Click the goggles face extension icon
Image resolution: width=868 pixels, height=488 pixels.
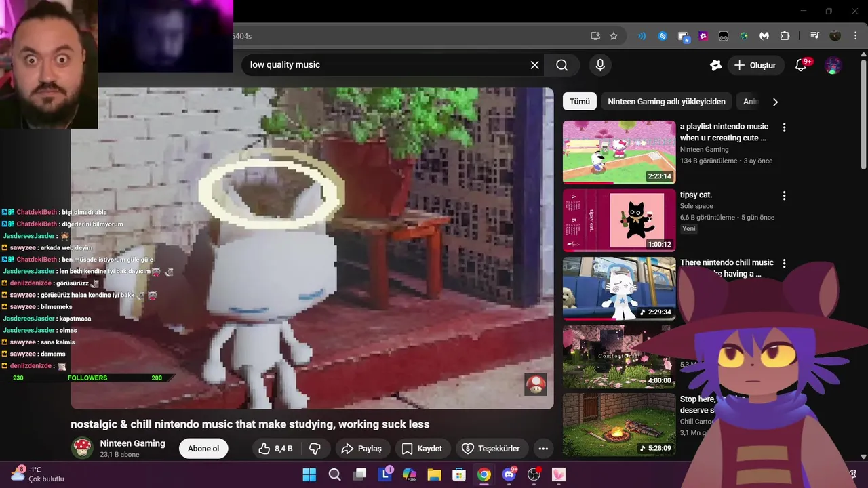tap(724, 36)
